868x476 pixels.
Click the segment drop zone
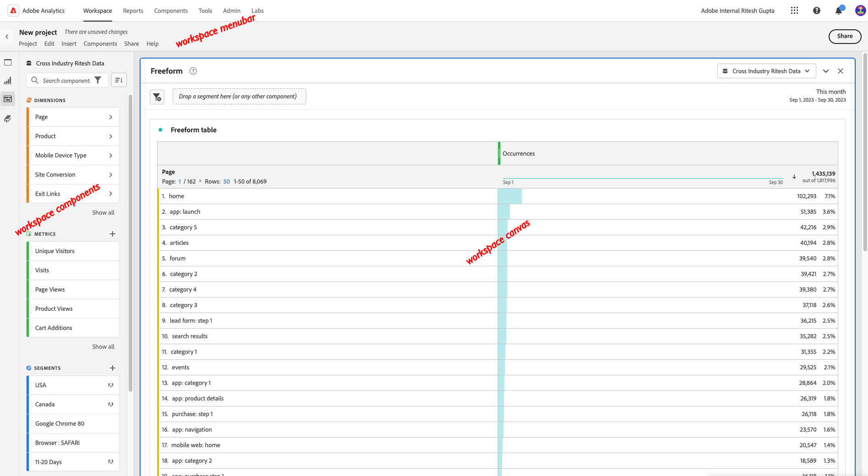(239, 97)
